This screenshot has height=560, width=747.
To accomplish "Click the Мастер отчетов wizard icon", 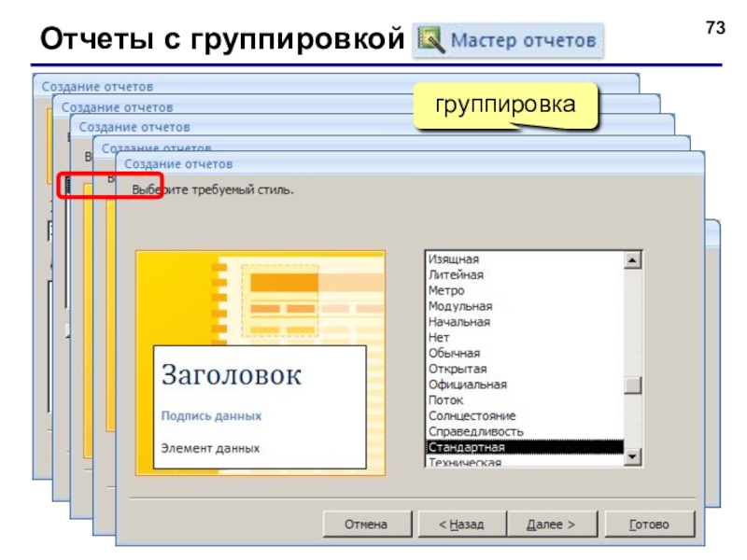I will pyautogui.click(x=431, y=40).
